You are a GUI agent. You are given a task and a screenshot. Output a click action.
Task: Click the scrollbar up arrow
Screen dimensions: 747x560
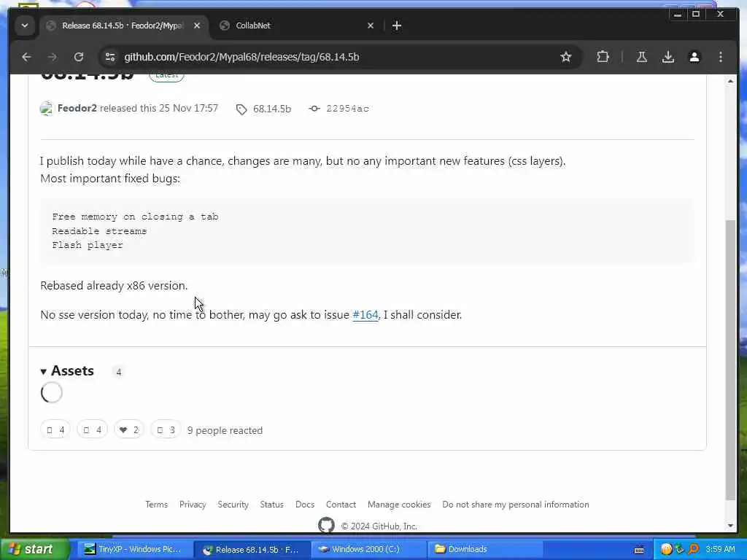click(730, 82)
